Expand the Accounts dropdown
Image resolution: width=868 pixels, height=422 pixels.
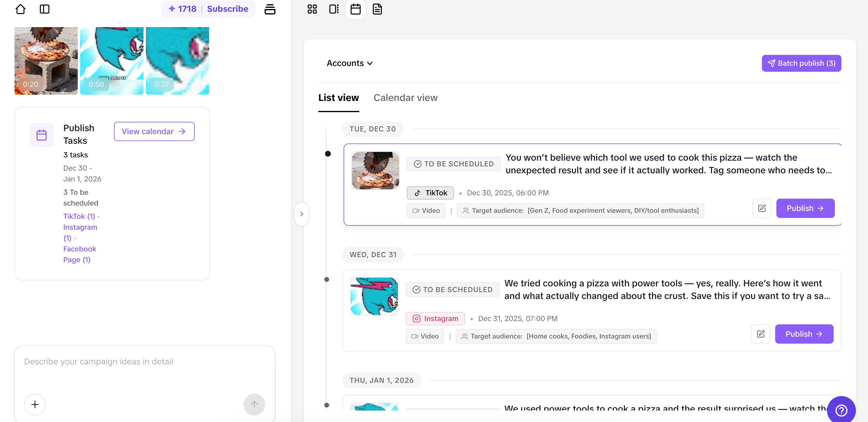[349, 63]
